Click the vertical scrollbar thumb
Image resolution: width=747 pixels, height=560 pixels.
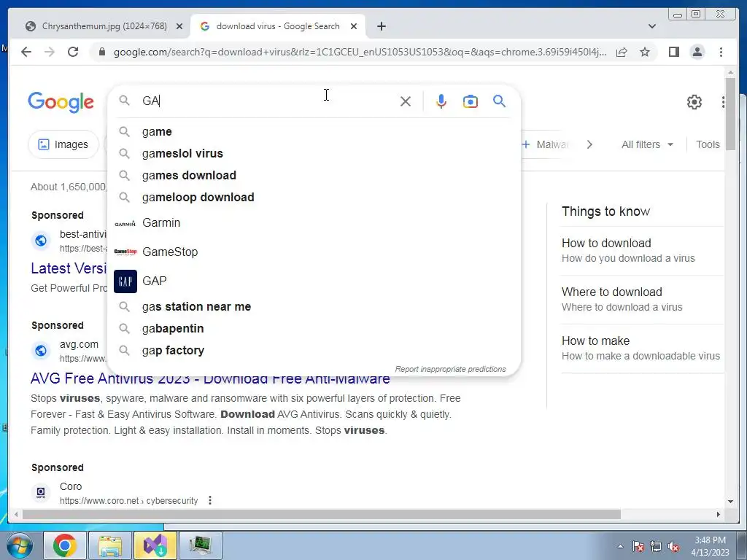coord(730,114)
